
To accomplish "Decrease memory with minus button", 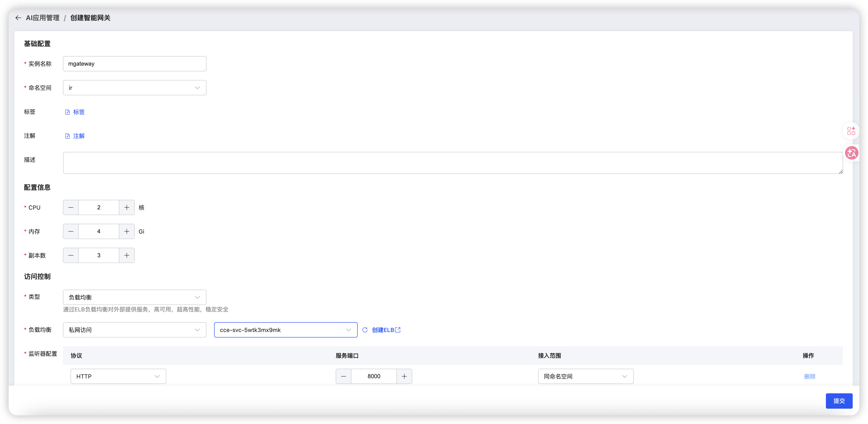I will pos(71,231).
